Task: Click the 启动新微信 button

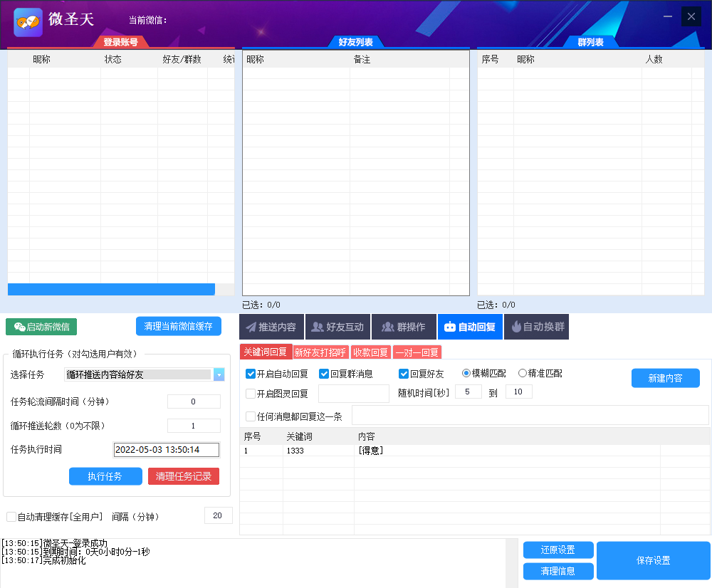Action: tap(41, 327)
